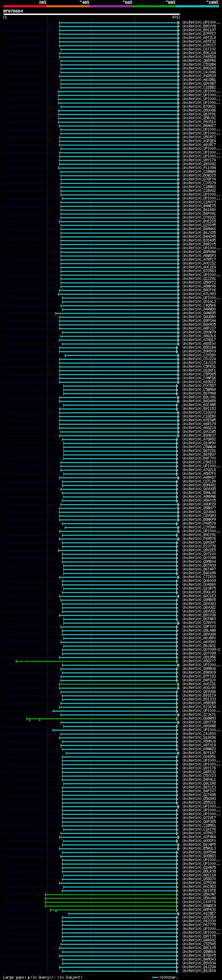
Task: Select the UniRef100_A3FQE4 label
Action: point(199,141)
